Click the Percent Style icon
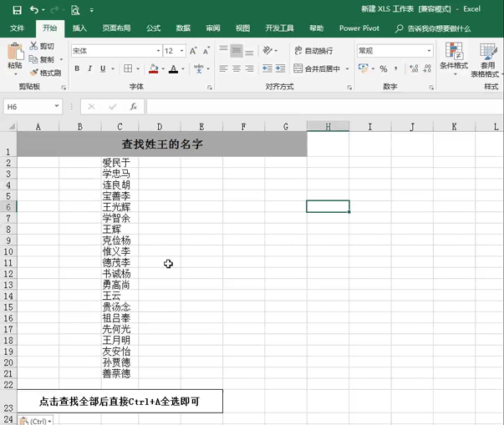This screenshot has height=425, width=504. tap(384, 68)
